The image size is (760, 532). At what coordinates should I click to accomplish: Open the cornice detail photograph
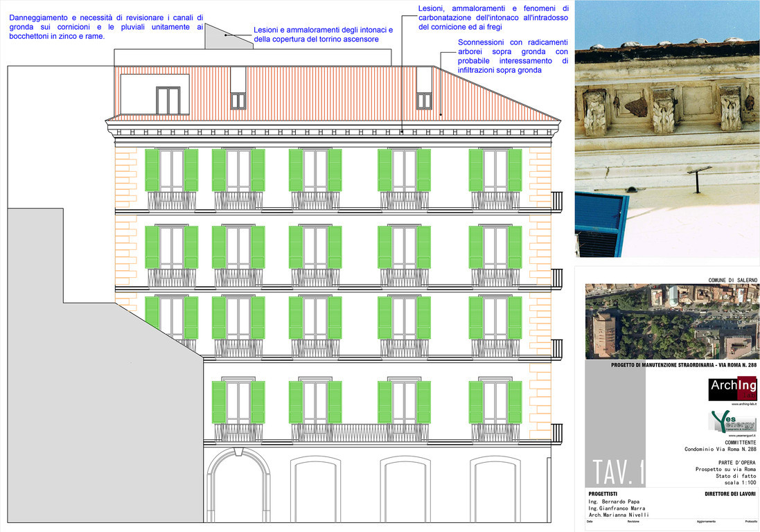[666, 128]
